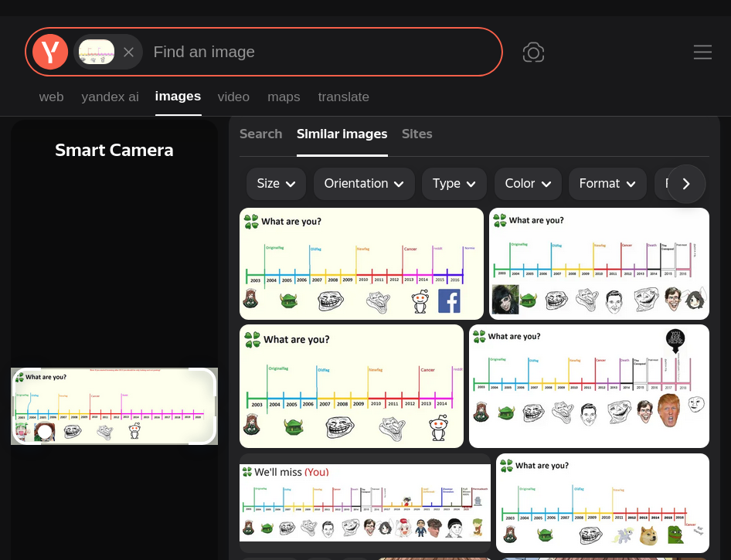
Task: Select the images tab
Action: click(x=178, y=97)
